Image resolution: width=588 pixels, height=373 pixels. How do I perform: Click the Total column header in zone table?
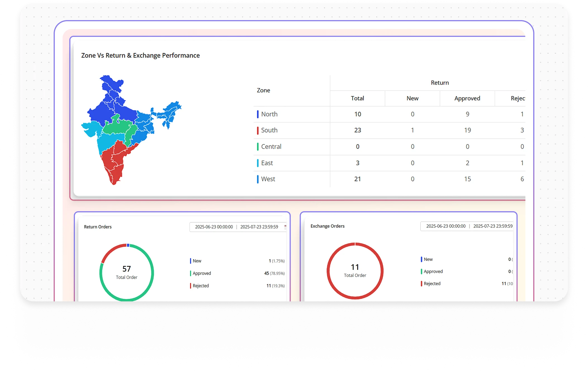357,98
